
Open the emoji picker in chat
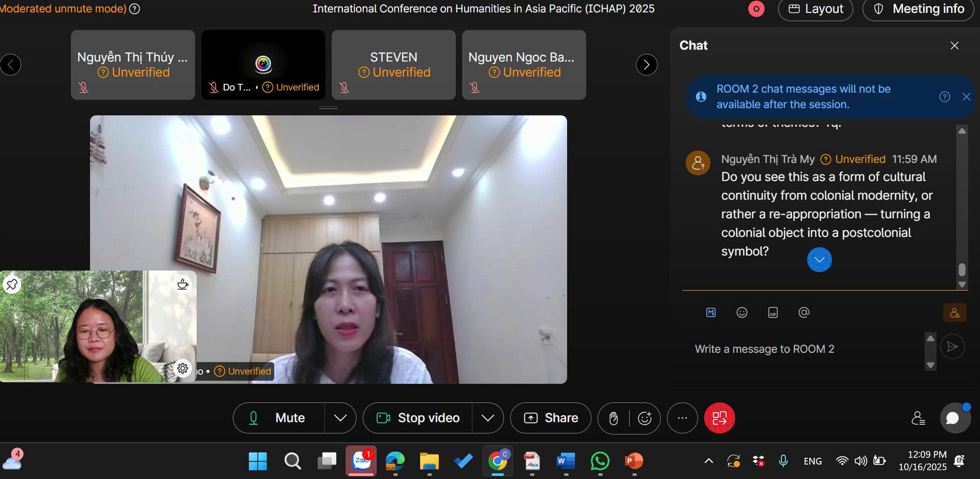point(741,312)
